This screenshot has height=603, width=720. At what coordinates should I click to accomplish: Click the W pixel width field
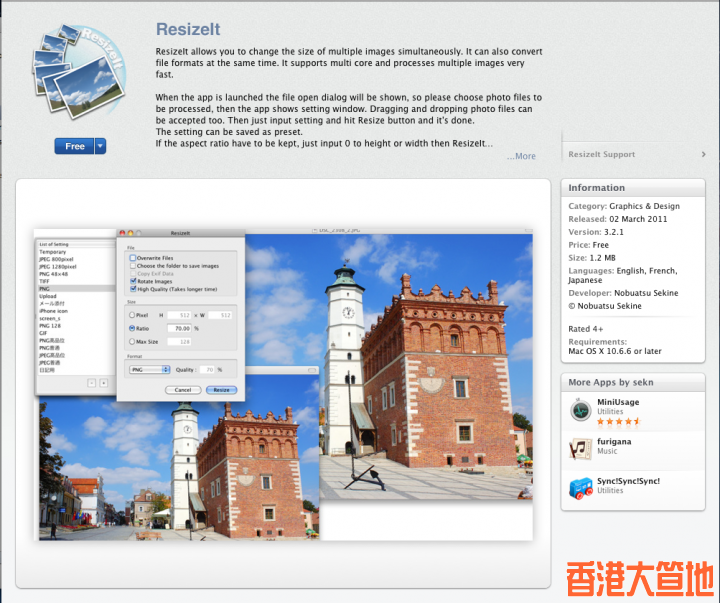pyautogui.click(x=220, y=315)
